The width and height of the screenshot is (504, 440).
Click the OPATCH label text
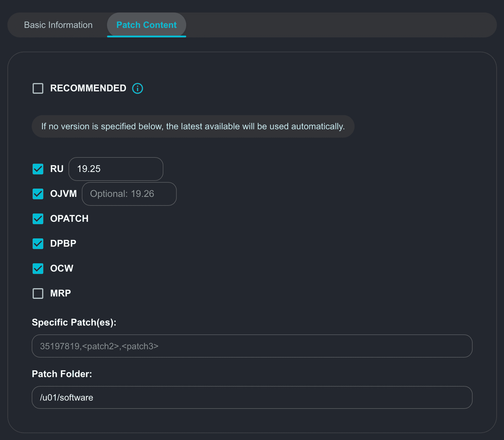69,219
